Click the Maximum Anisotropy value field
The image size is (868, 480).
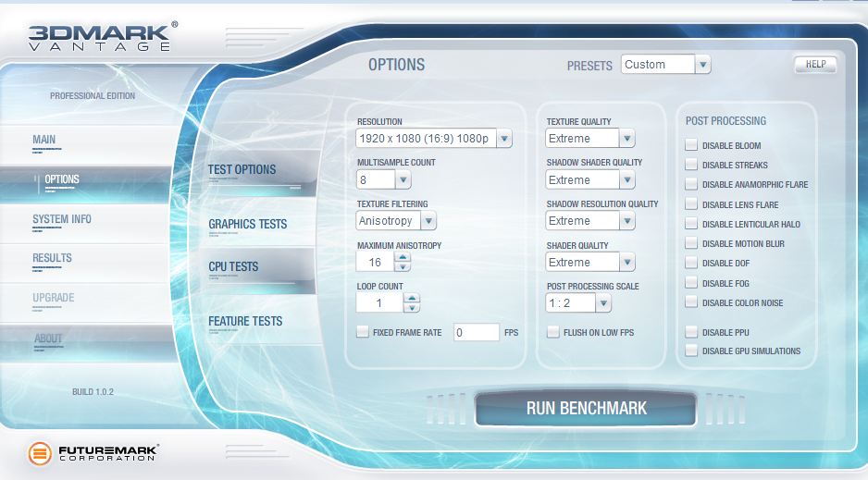(x=376, y=262)
